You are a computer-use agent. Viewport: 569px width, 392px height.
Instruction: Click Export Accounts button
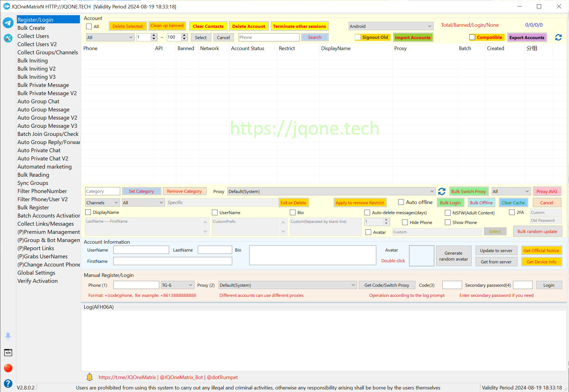527,37
